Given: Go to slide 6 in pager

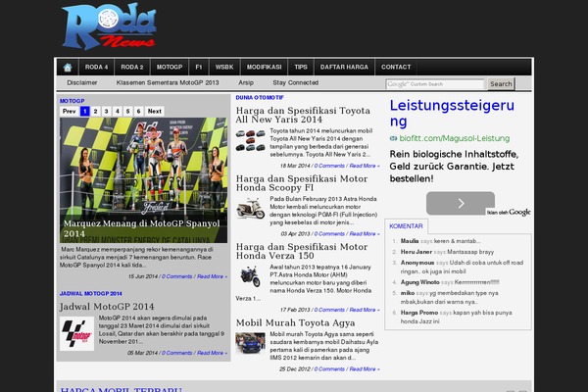Looking at the screenshot, I should pyautogui.click(x=139, y=111).
